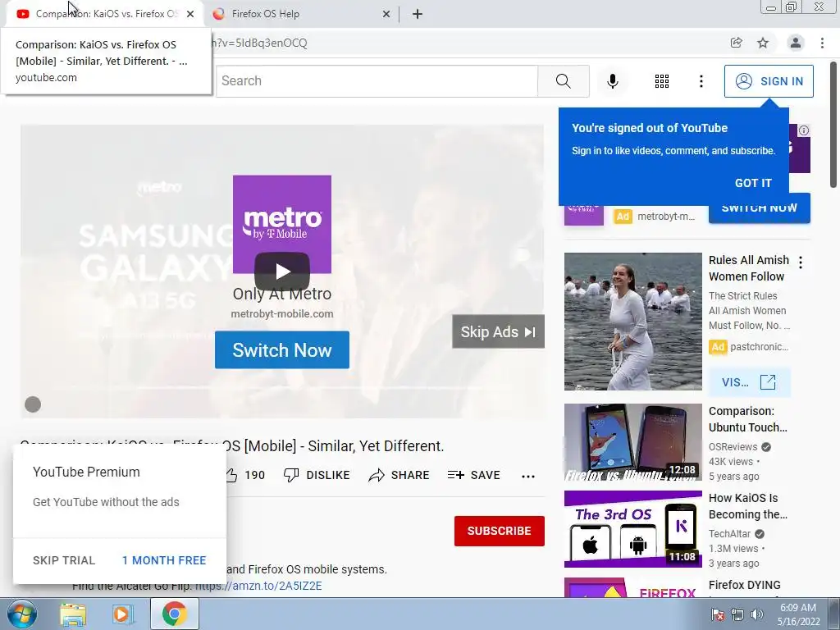Open Windows Start menu

click(22, 614)
